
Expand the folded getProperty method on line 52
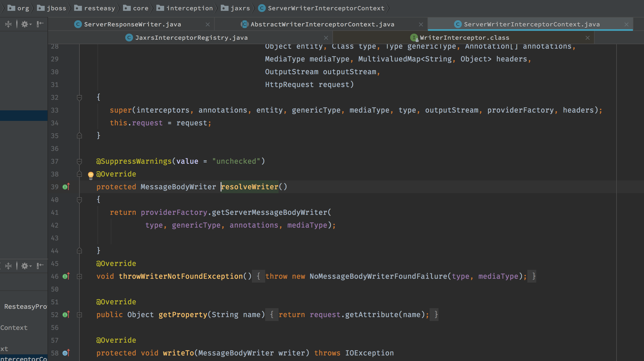[79, 315]
